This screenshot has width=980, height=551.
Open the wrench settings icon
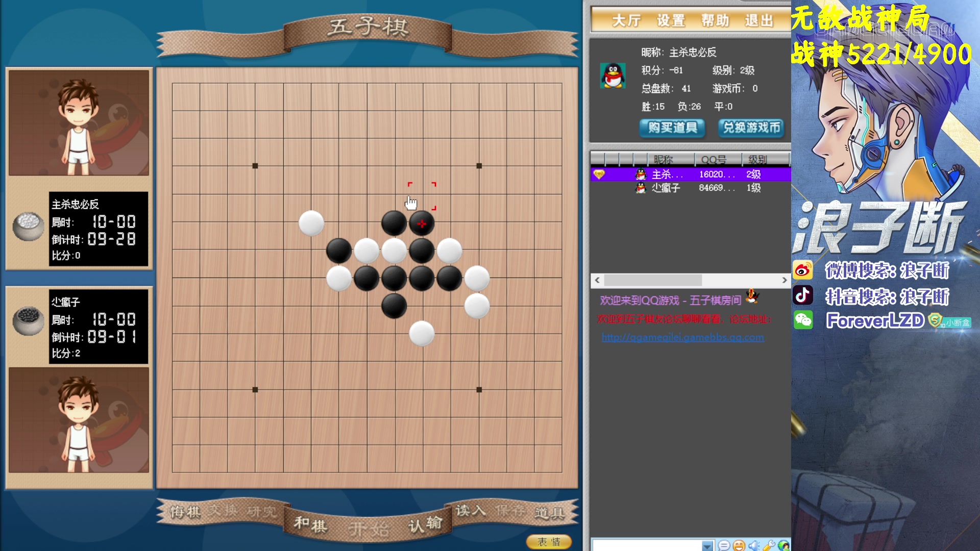[769, 545]
